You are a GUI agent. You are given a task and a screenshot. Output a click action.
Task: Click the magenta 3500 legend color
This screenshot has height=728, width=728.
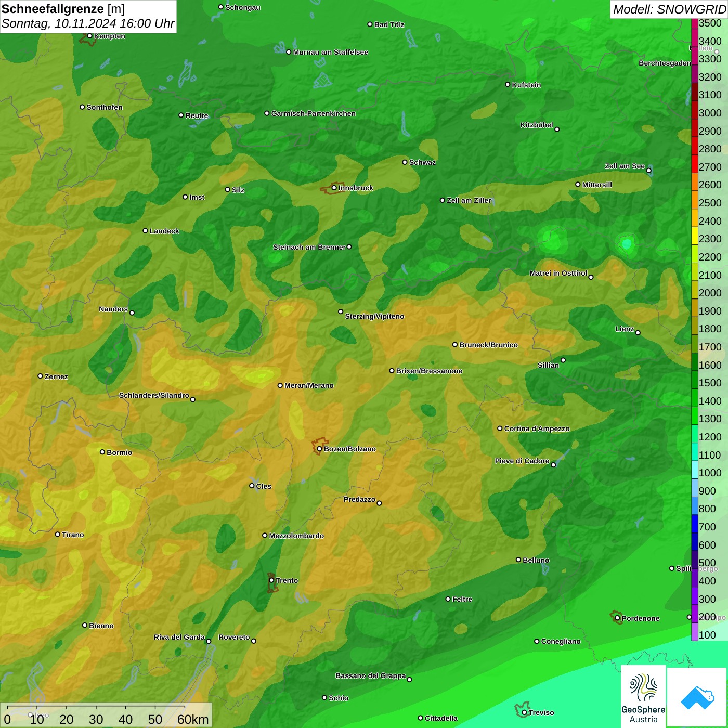tap(695, 23)
